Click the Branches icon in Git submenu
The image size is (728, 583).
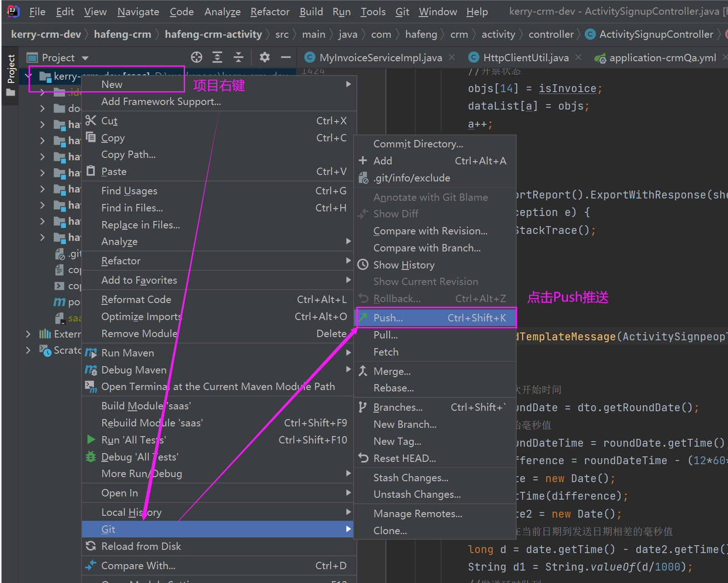363,407
